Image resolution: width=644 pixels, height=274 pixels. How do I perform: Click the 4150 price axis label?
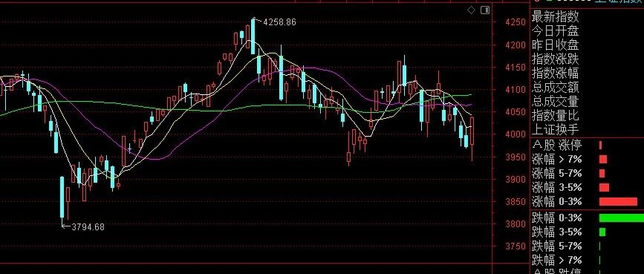[x=516, y=68]
